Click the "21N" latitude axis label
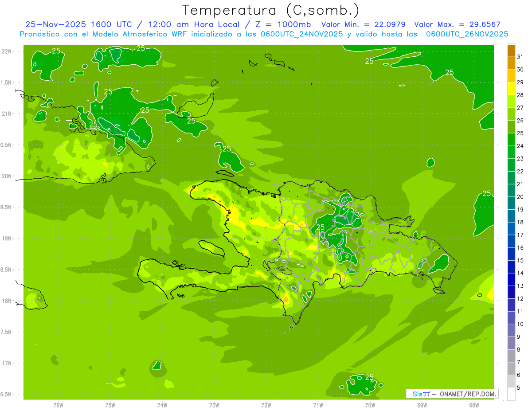 [7, 114]
